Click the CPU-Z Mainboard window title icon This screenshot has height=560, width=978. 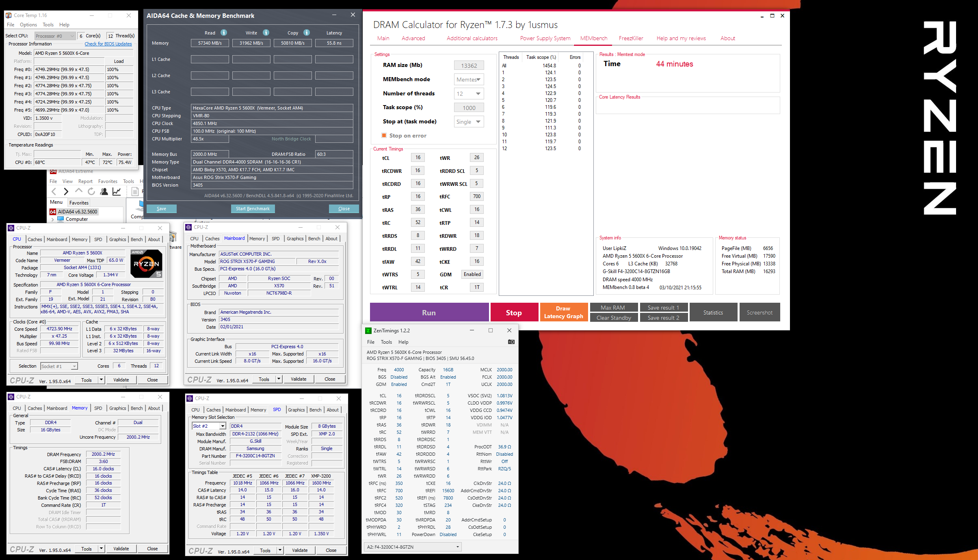[x=188, y=227]
